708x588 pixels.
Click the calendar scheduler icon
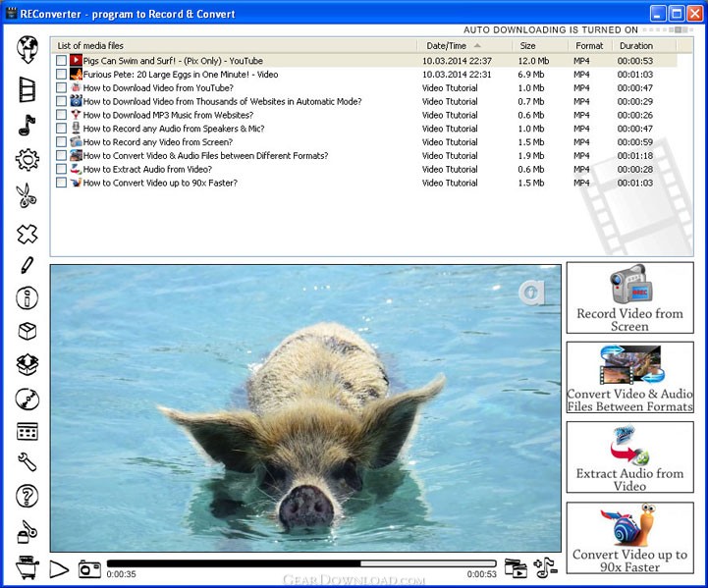click(x=27, y=431)
